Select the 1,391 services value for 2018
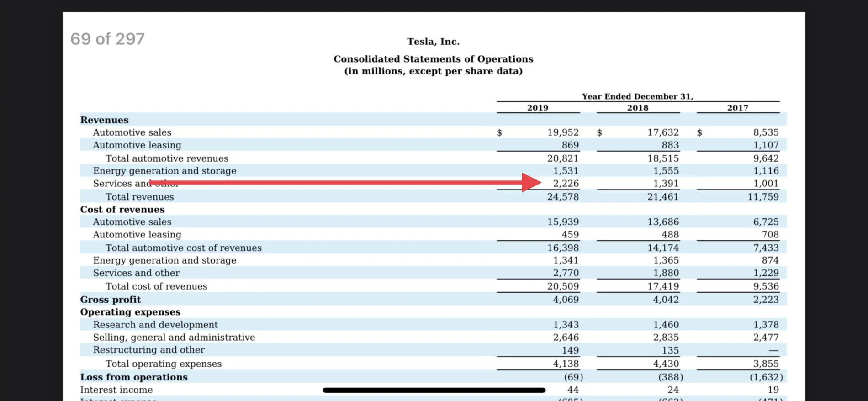 [x=666, y=183]
